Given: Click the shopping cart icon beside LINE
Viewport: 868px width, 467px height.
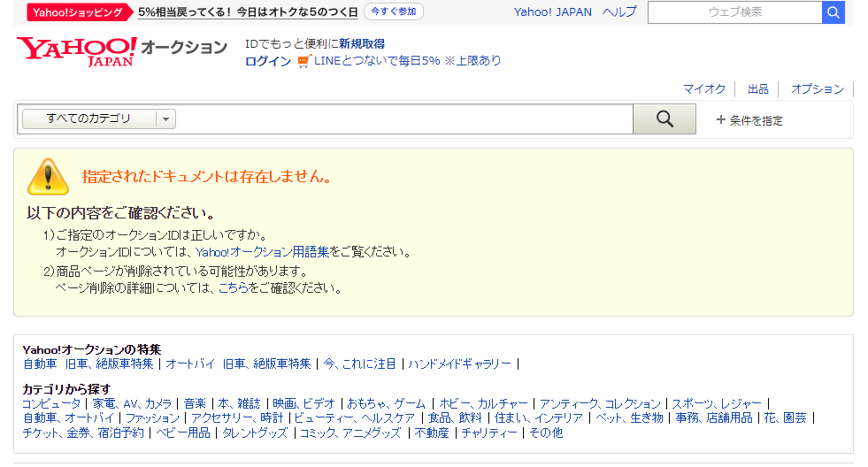Looking at the screenshot, I should tap(303, 61).
